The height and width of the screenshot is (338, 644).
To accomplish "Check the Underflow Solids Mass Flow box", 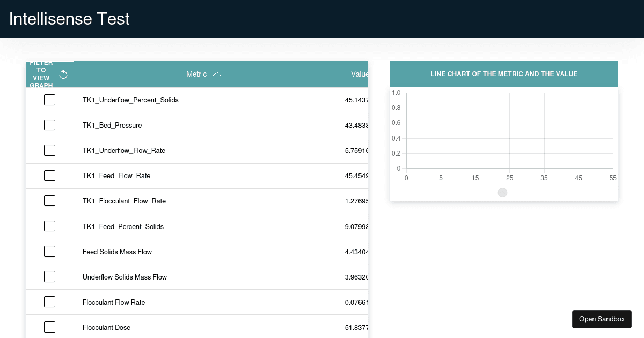I will coord(49,276).
